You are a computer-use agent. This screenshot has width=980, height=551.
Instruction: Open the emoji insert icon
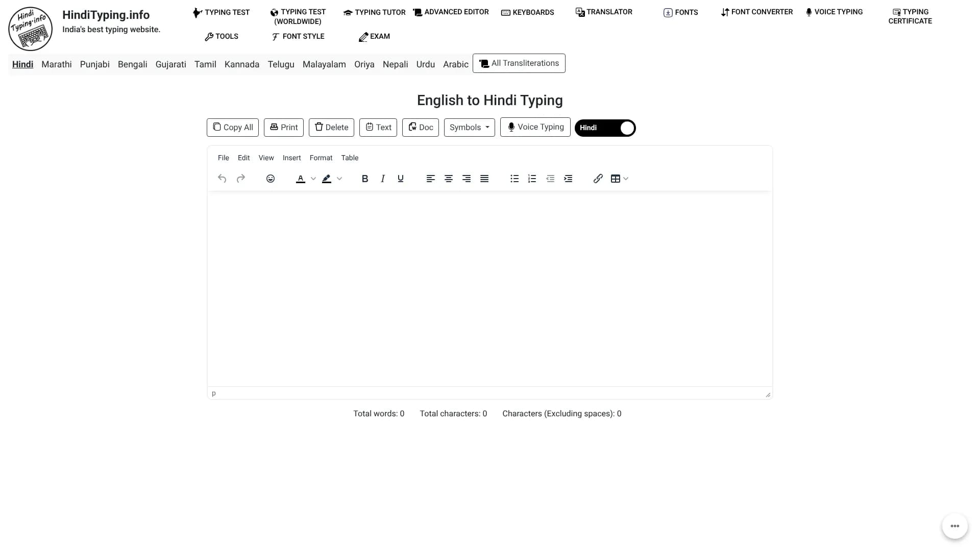click(270, 178)
